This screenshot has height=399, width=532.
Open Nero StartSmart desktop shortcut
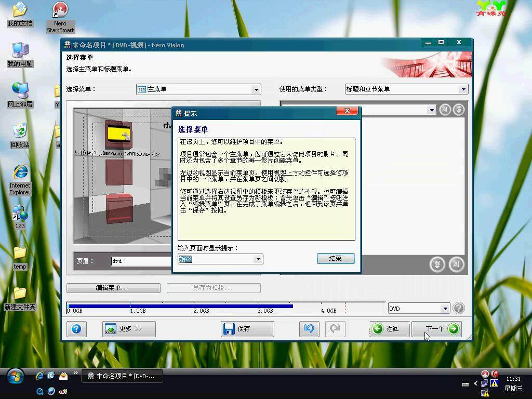click(60, 17)
